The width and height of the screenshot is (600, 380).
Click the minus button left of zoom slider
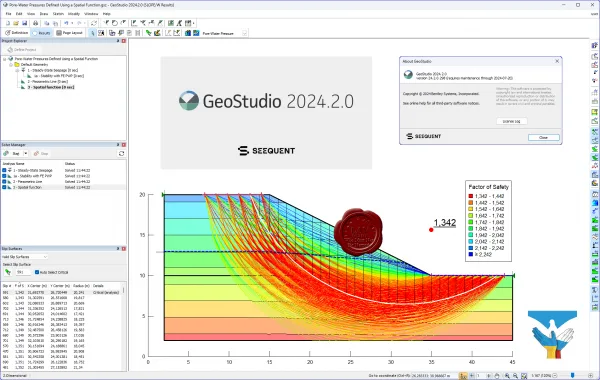click(555, 376)
